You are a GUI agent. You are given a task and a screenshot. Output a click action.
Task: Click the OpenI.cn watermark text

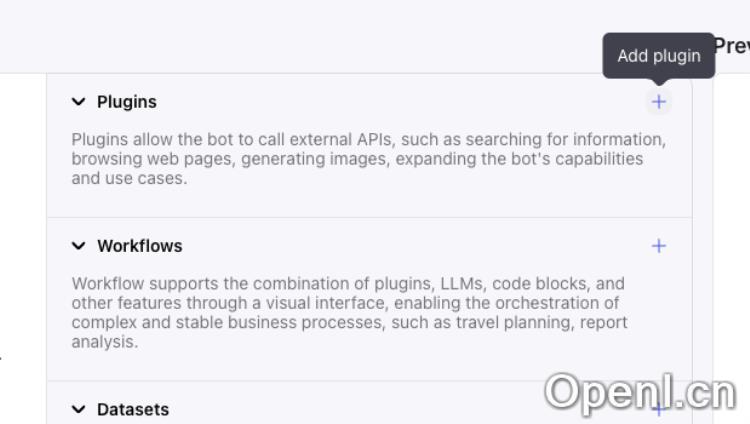click(x=640, y=393)
